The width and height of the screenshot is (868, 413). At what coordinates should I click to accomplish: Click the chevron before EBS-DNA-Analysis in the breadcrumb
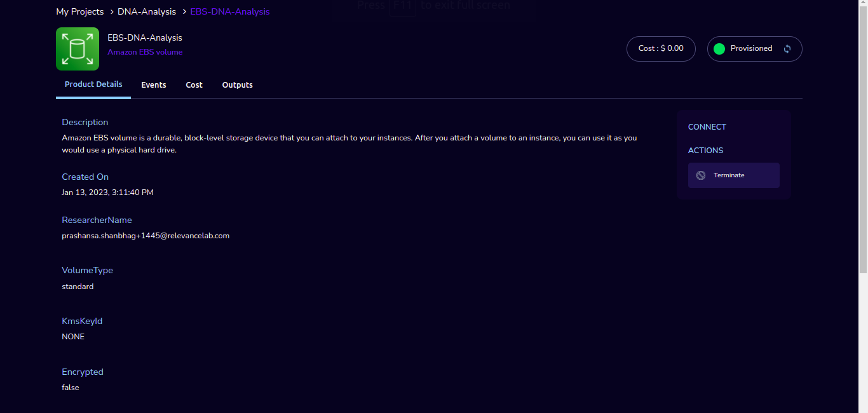tap(184, 12)
